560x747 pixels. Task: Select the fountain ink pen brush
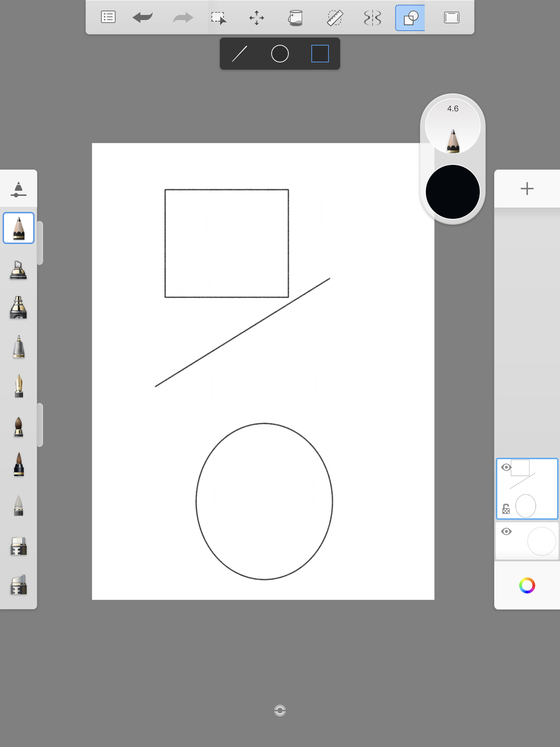pos(19,386)
